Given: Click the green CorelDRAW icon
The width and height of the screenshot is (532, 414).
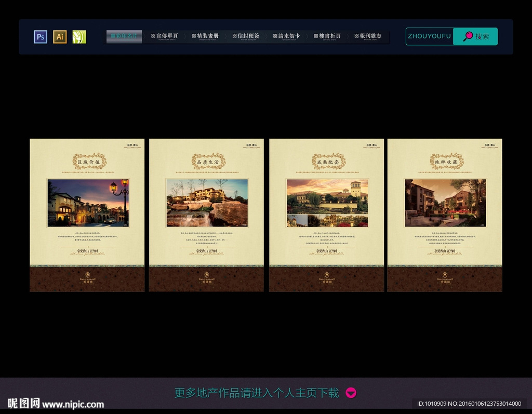Looking at the screenshot, I should click(79, 37).
